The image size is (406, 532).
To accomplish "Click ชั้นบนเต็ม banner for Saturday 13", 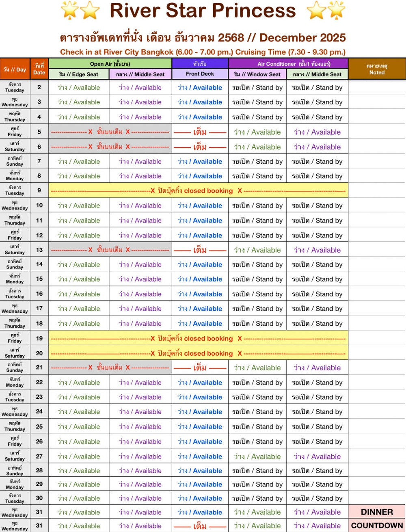I will [x=110, y=250].
